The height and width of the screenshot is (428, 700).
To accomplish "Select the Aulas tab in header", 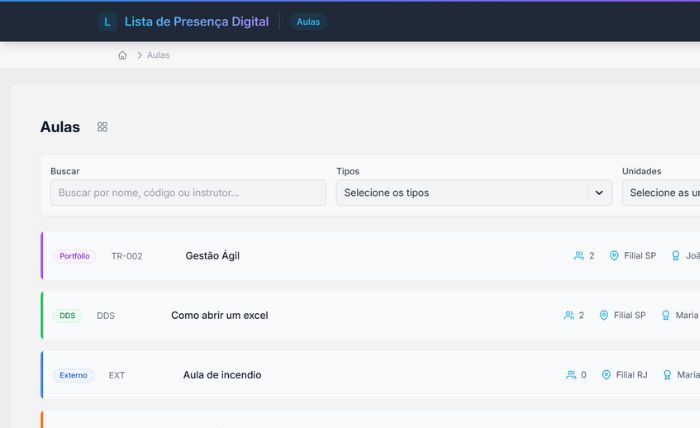I will click(x=308, y=21).
